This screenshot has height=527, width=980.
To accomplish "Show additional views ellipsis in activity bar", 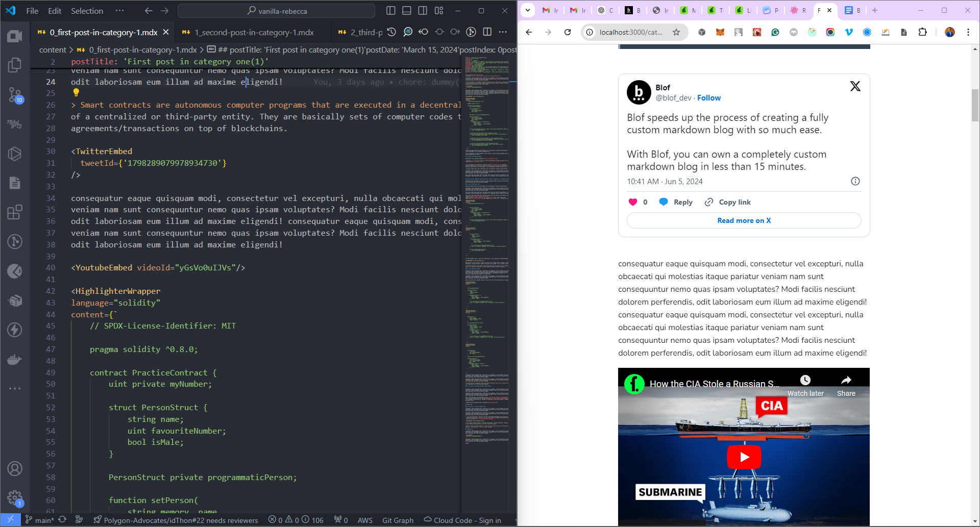I will 15,388.
